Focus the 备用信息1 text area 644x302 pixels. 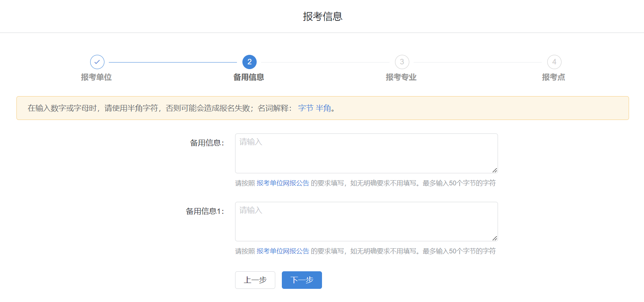(x=366, y=222)
